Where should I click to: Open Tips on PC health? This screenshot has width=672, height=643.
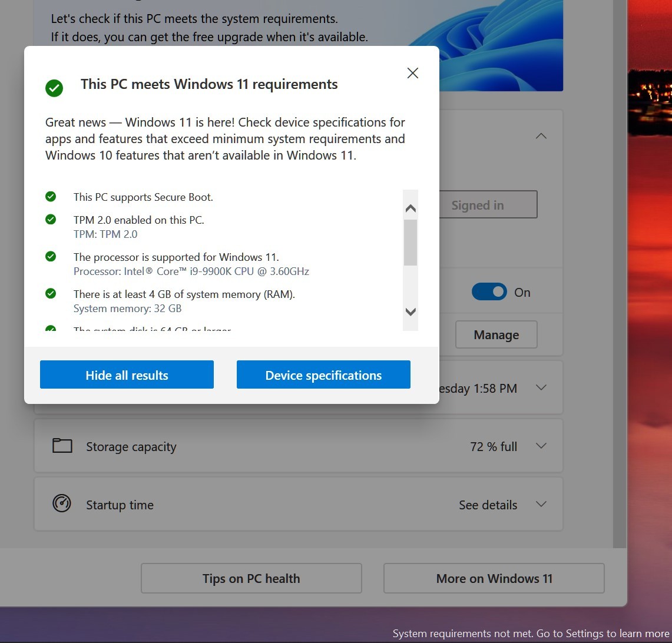point(251,578)
